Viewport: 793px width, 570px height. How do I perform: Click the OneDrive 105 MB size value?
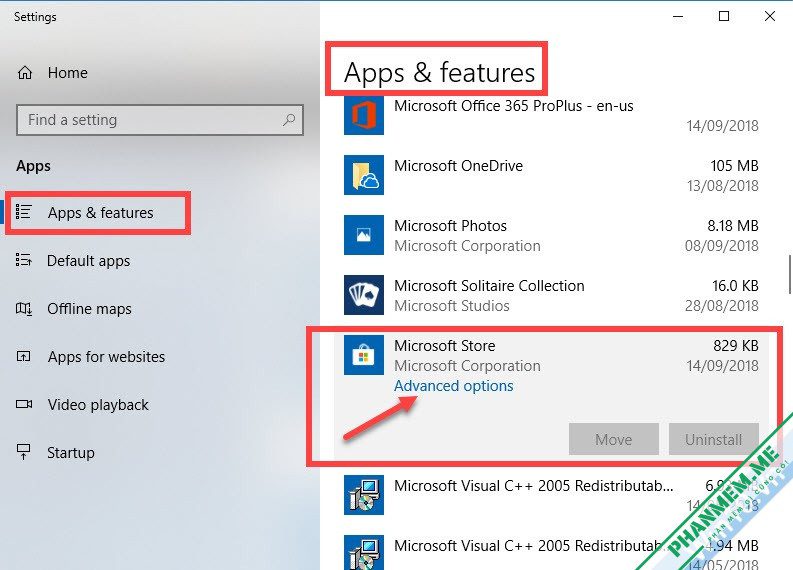(x=734, y=166)
